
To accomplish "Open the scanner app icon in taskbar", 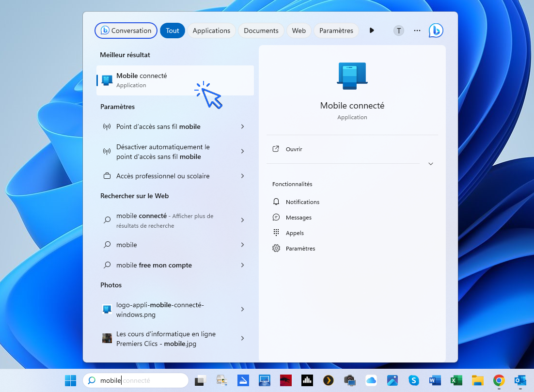I will click(x=243, y=380).
